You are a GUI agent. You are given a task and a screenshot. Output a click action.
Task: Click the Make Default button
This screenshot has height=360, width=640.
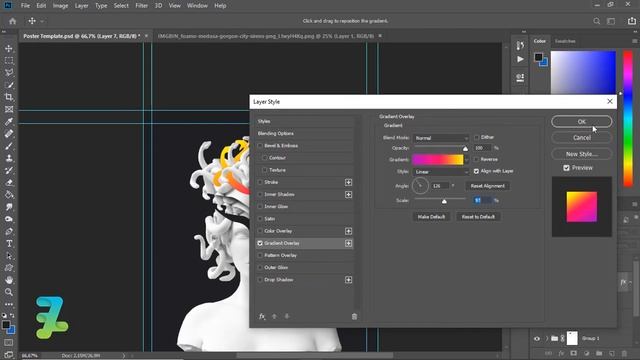point(431,217)
